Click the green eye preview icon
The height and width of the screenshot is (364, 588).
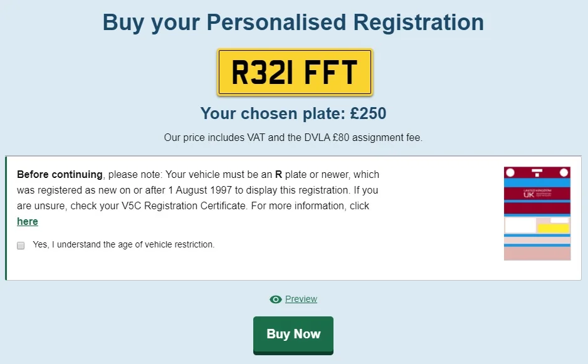tap(276, 299)
